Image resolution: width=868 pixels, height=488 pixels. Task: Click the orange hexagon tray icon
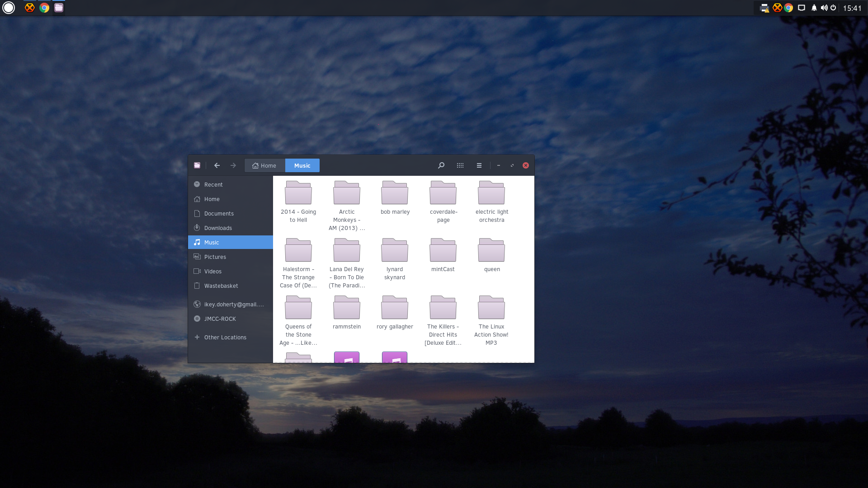[777, 8]
